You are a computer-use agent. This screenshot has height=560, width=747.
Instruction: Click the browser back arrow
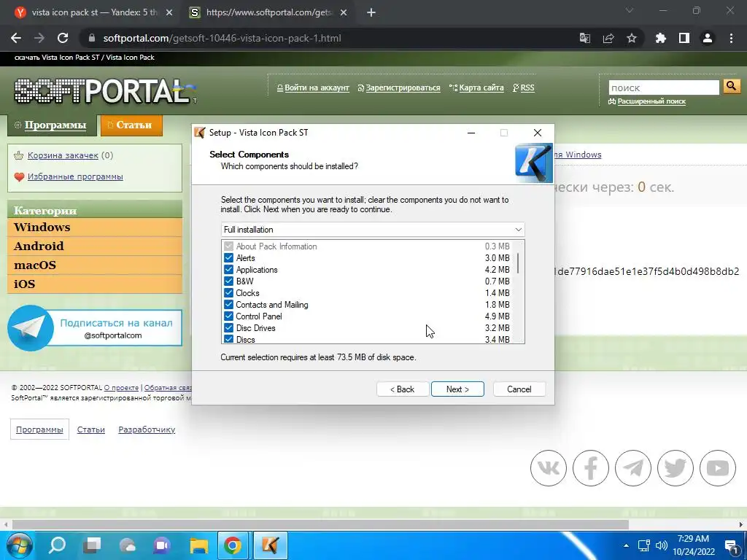(16, 38)
